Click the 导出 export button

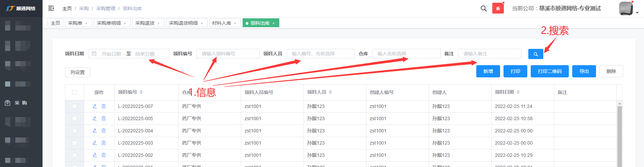[x=584, y=71]
